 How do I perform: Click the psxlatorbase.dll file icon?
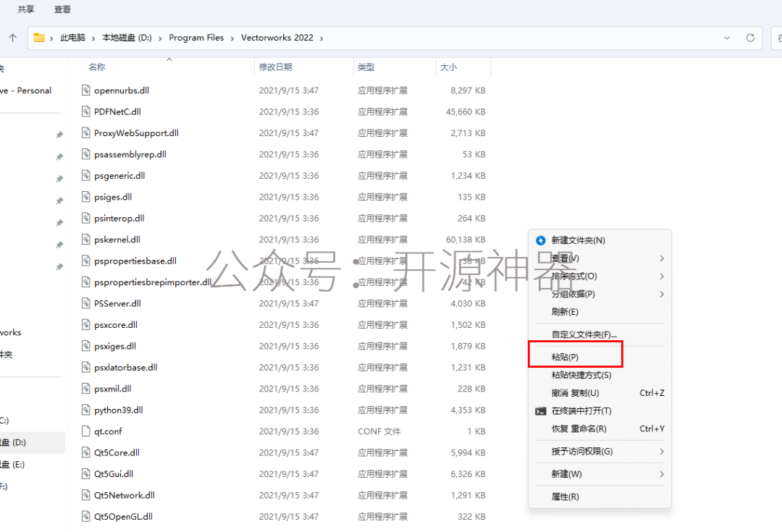[85, 368]
